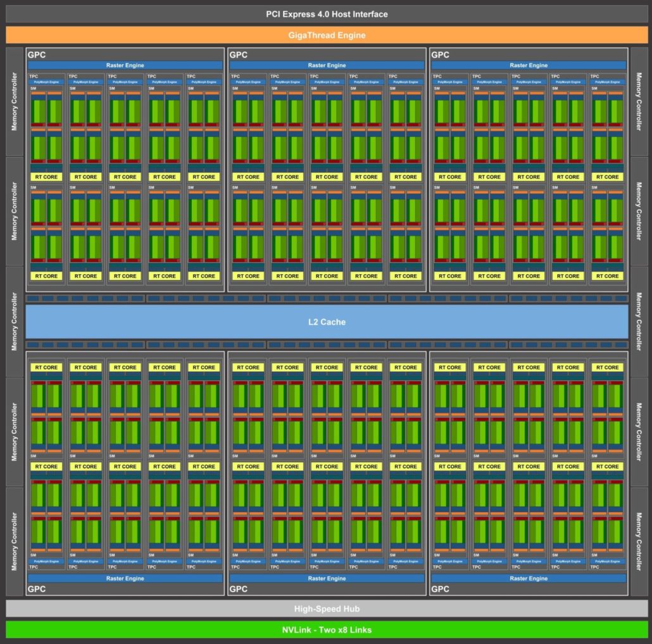Image resolution: width=652 pixels, height=644 pixels.
Task: Collapse the bottom-right GPC block
Action: pos(439,590)
